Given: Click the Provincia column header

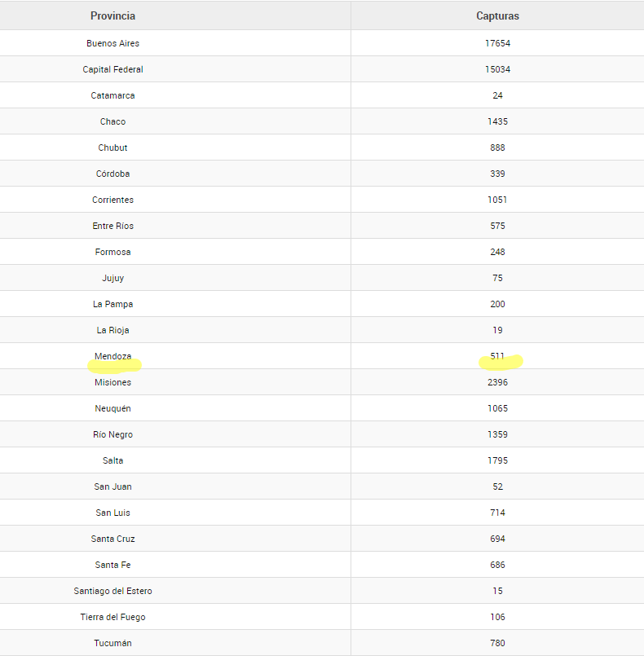Looking at the screenshot, I should 113,16.
